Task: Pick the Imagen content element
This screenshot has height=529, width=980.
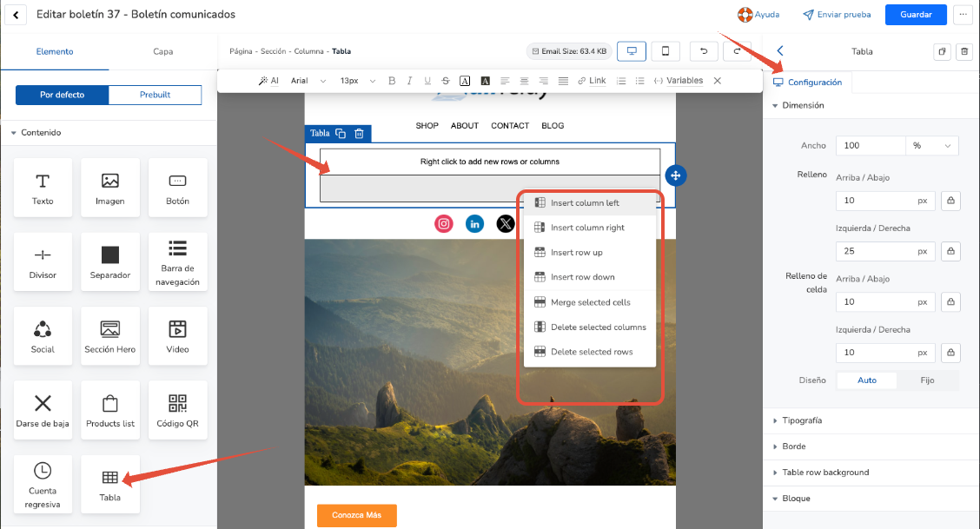Action: pos(110,188)
